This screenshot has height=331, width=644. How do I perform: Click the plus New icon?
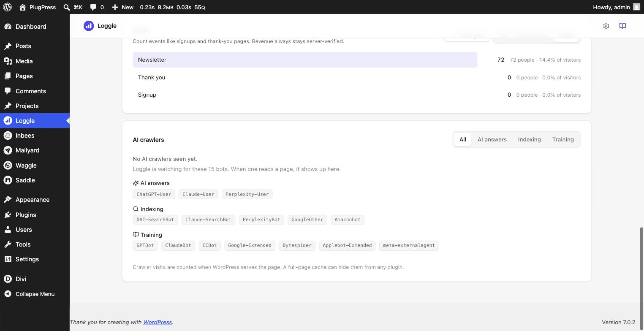pos(115,7)
